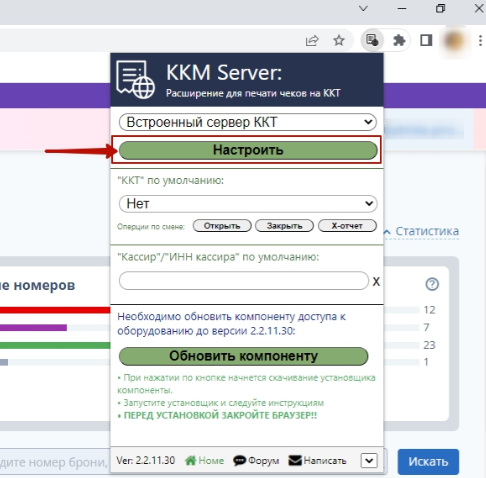Click the share page icon in address bar
This screenshot has height=478, width=486.
pyautogui.click(x=312, y=41)
